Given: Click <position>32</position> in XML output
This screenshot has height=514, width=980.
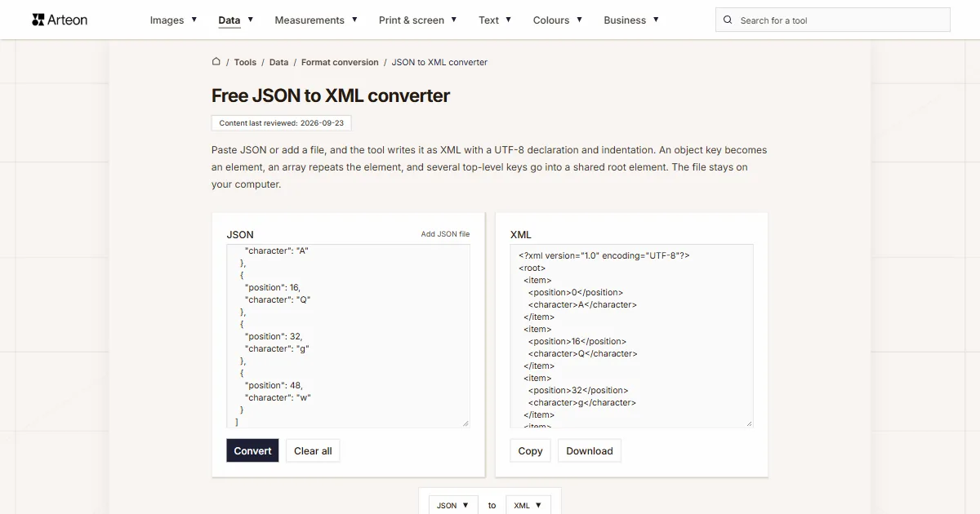Looking at the screenshot, I should point(578,390).
